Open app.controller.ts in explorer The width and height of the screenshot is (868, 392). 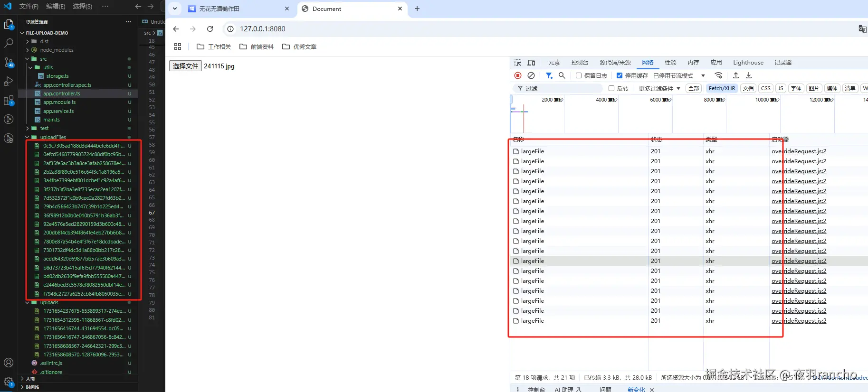[62, 93]
